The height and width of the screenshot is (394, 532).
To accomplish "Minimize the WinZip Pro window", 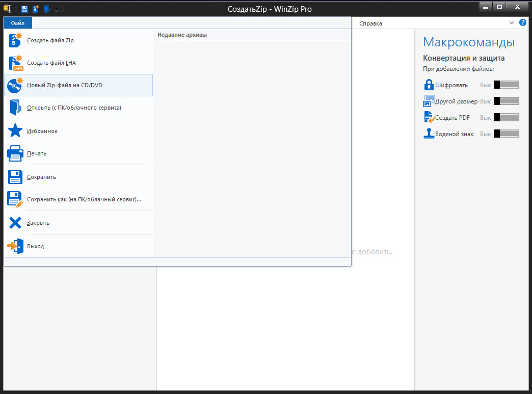I will point(486,7).
